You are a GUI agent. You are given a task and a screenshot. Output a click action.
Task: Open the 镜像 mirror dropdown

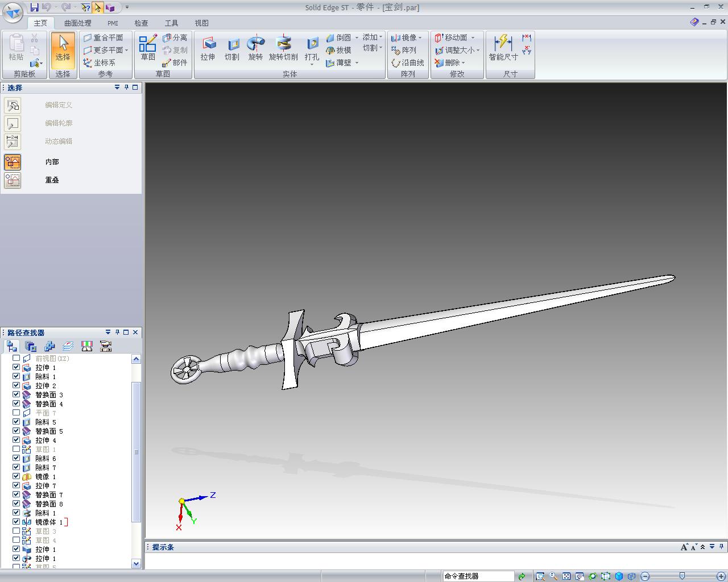click(420, 38)
